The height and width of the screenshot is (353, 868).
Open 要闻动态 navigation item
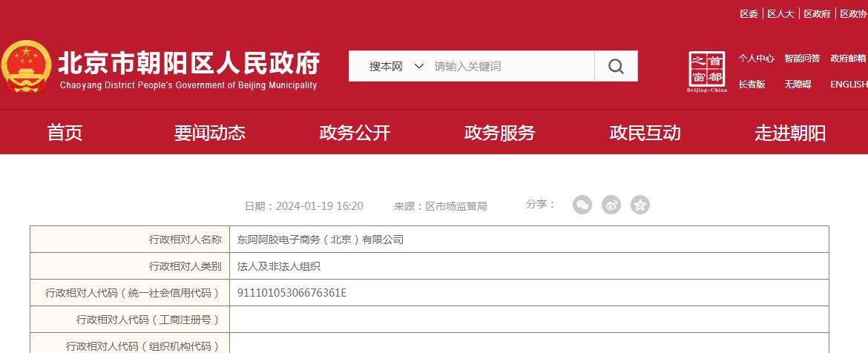click(210, 133)
